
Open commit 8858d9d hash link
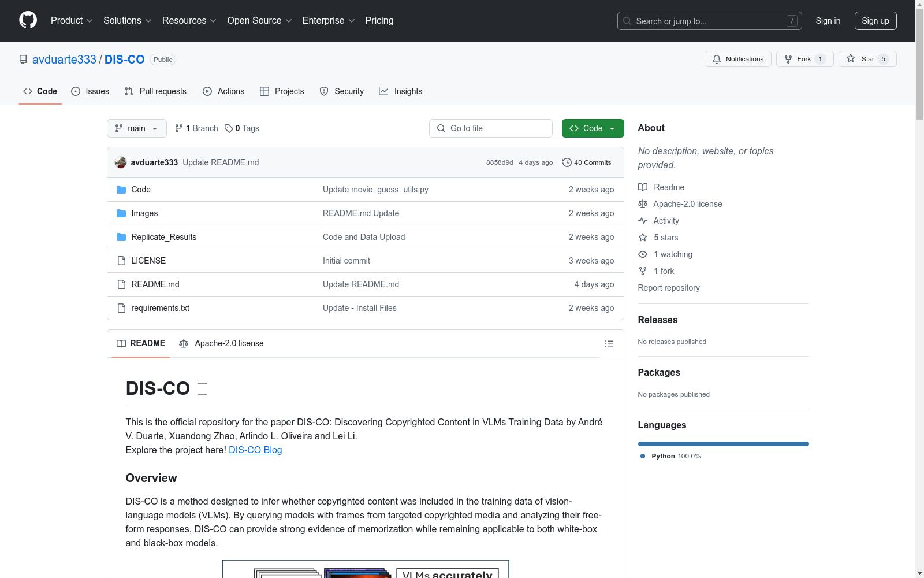500,162
